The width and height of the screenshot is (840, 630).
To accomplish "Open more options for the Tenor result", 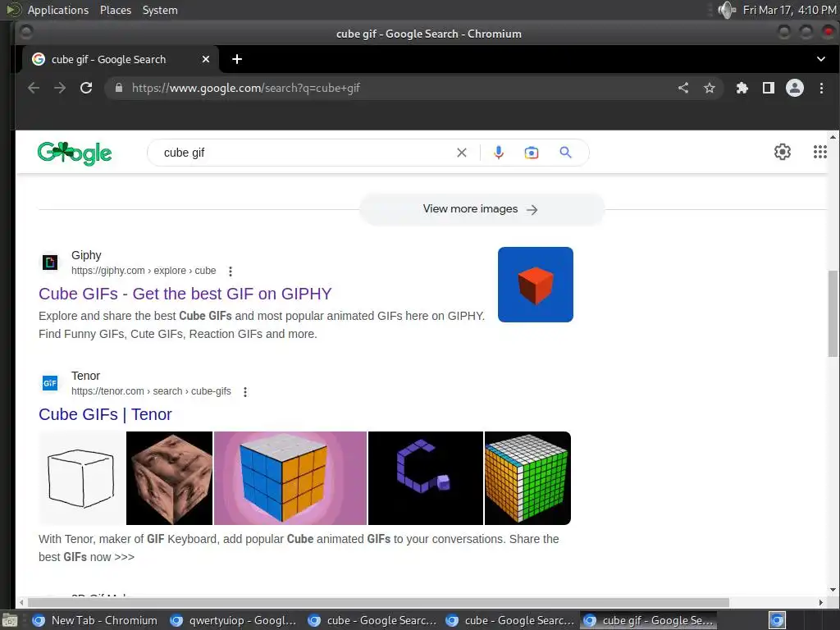I will tap(245, 391).
